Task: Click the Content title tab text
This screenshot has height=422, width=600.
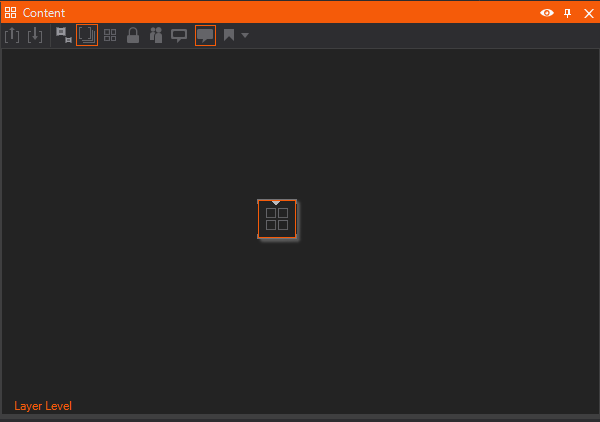Action: [x=44, y=13]
